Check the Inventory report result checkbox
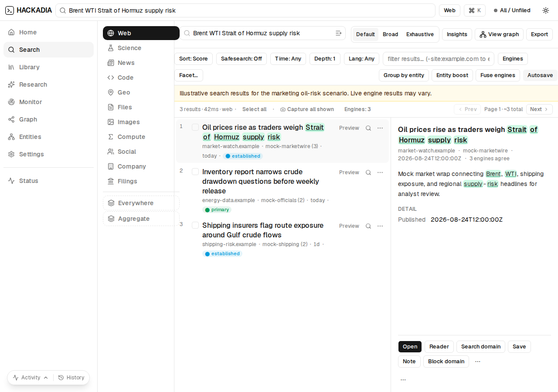This screenshot has height=392, width=558. click(195, 172)
